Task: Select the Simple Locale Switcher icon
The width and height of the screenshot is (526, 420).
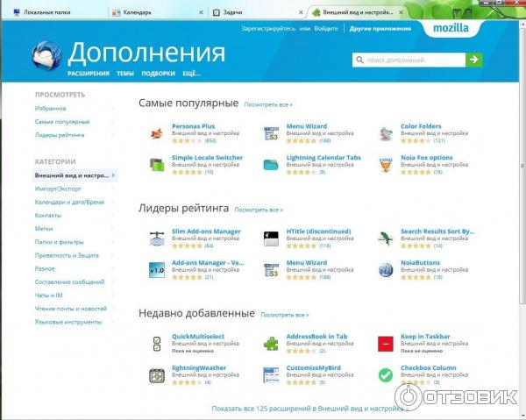Action: point(156,165)
